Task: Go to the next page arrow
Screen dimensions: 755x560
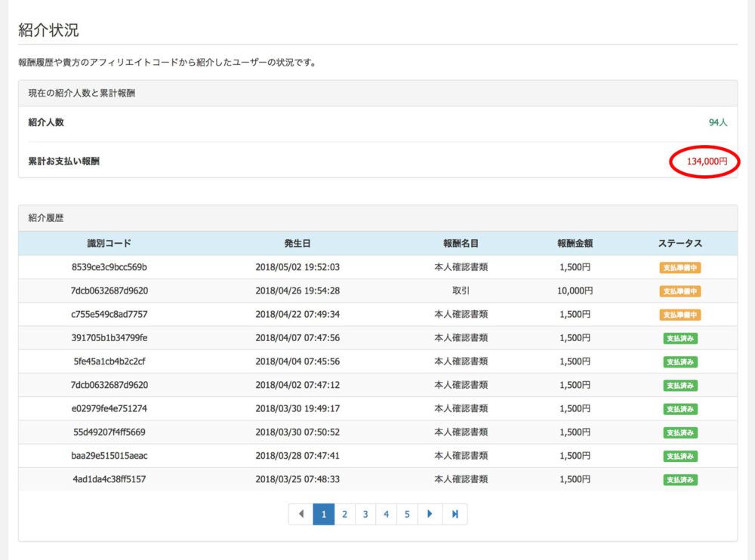Action: click(430, 514)
